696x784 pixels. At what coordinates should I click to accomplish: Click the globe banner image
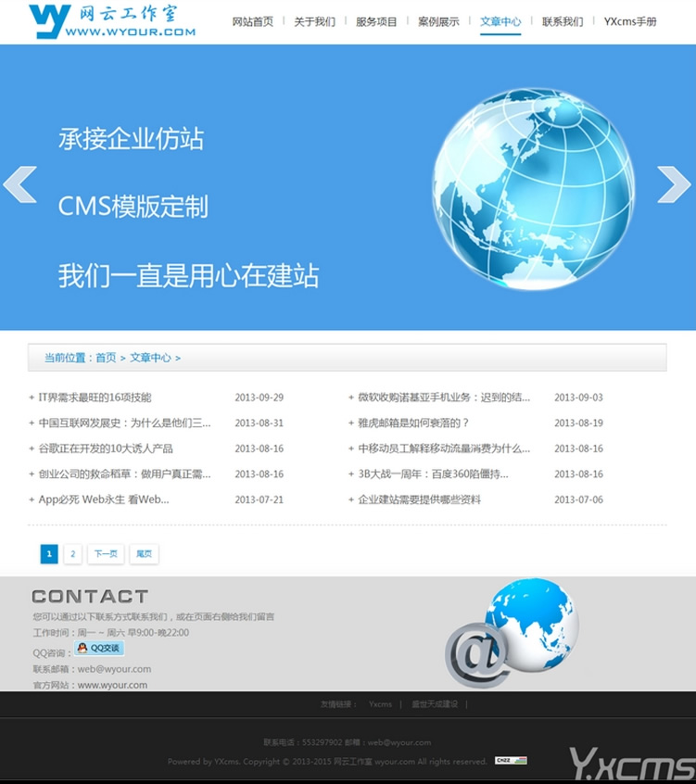[x=534, y=188]
